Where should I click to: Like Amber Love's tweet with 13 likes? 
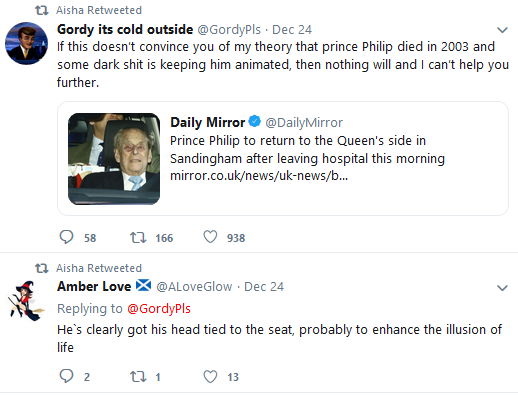(210, 376)
